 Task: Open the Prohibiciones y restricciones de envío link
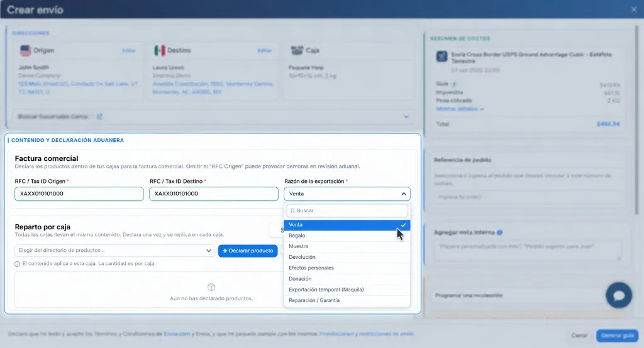pos(367,334)
